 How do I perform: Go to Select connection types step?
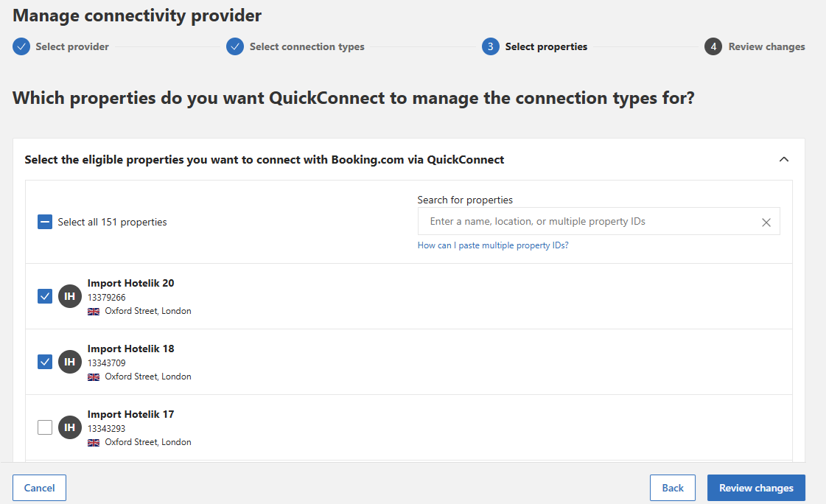(x=307, y=46)
